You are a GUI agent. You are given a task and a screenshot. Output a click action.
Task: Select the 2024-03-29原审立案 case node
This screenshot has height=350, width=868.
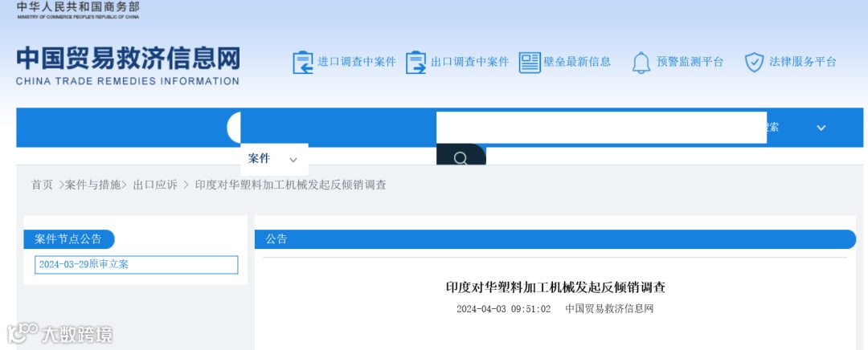coord(136,265)
